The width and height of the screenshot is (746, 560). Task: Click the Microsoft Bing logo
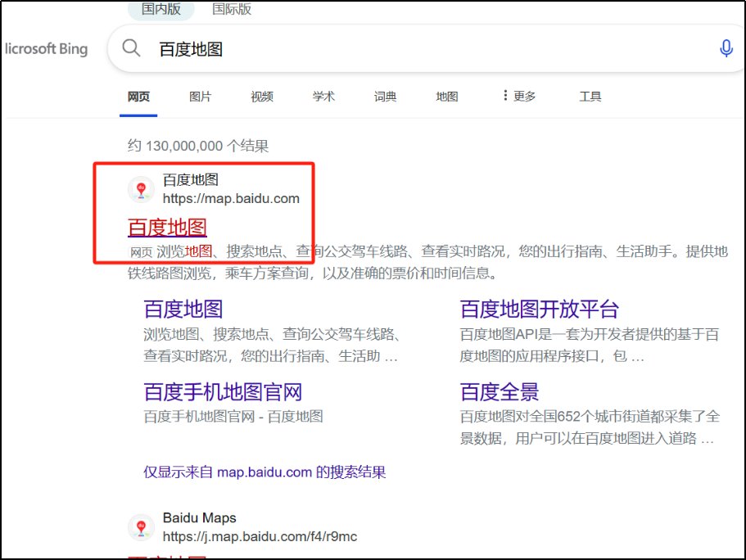45,49
